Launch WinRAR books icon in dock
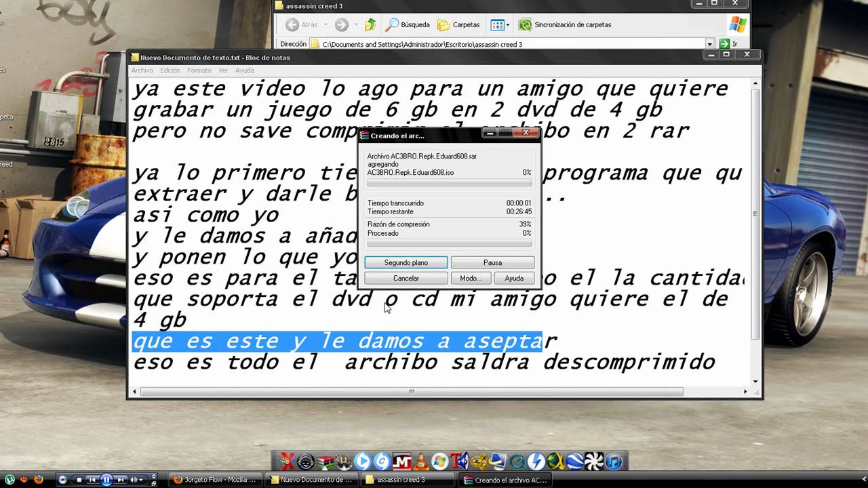Image resolution: width=868 pixels, height=488 pixels. 325,462
